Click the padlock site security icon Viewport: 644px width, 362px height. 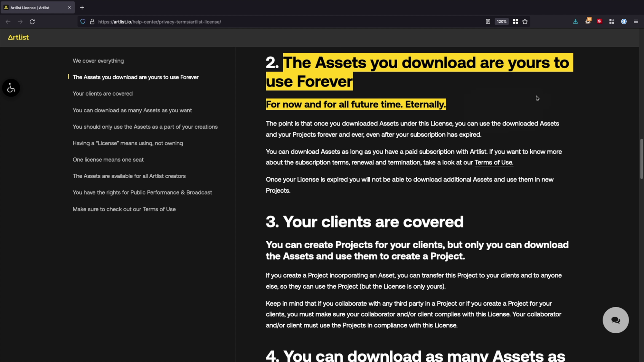click(x=92, y=22)
